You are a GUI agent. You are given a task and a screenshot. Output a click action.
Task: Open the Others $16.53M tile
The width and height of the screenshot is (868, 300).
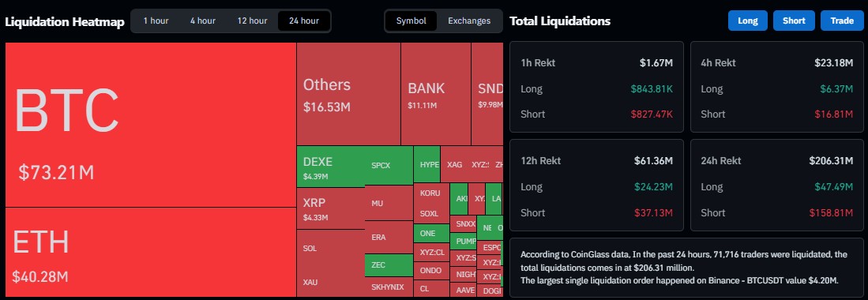click(x=348, y=94)
